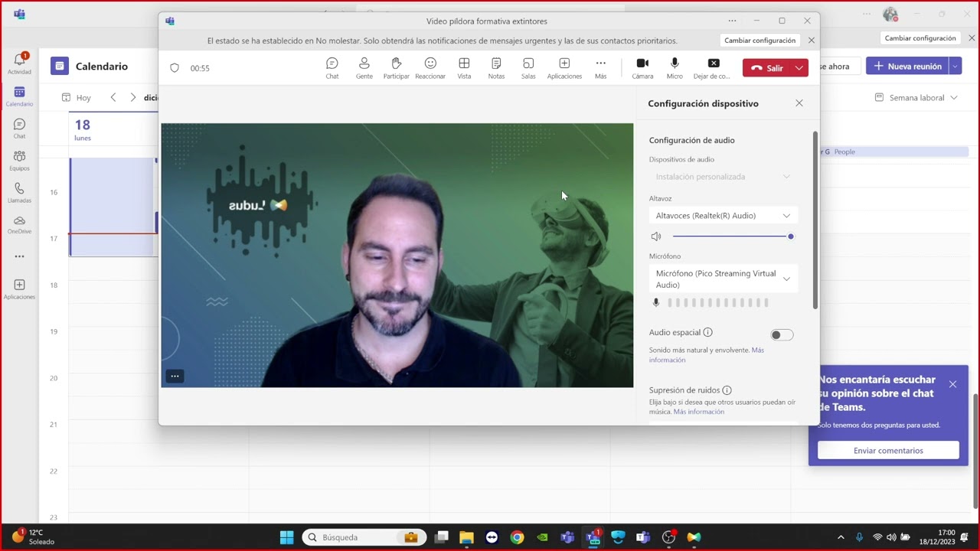Open meeting Notas
Screen dimensions: 980x551
pos(496,68)
